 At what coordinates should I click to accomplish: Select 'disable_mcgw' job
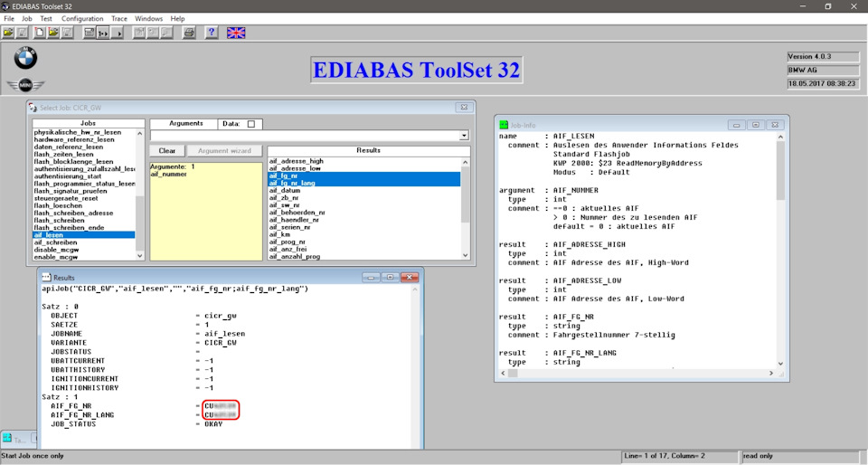tap(84, 250)
